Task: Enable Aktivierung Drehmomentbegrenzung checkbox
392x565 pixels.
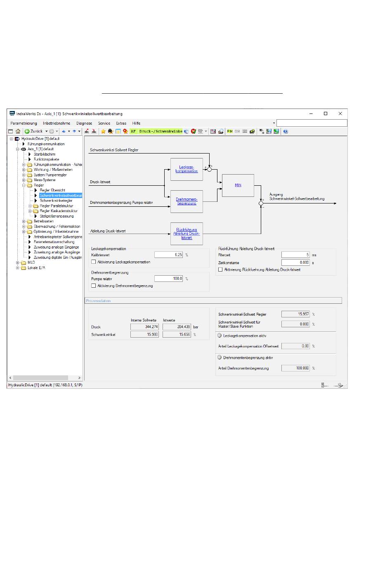Action: (94, 286)
